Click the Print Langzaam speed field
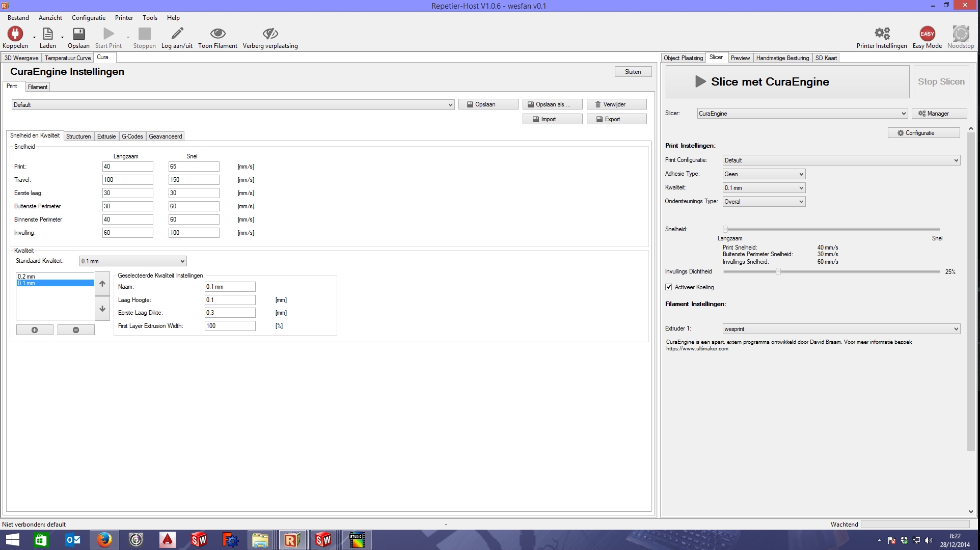This screenshot has width=980, height=550. 127,167
